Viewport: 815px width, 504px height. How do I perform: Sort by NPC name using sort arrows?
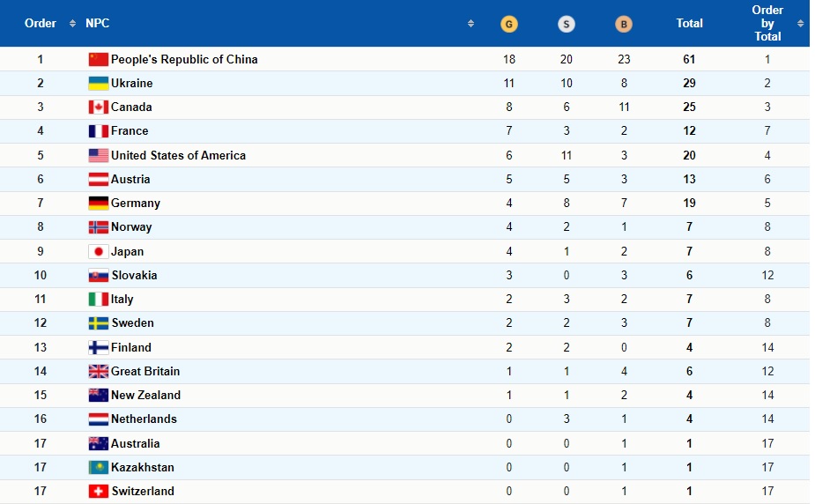click(x=470, y=24)
